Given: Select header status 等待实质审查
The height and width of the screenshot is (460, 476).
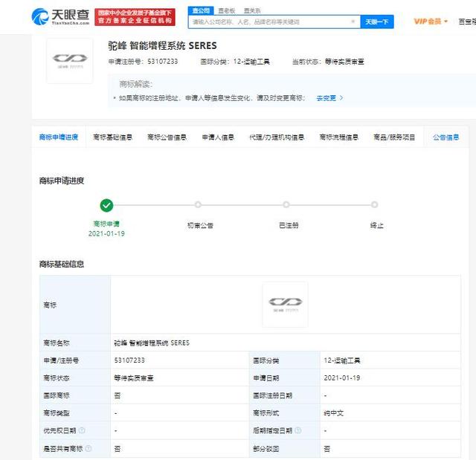Looking at the screenshot, I should pyautogui.click(x=344, y=62).
